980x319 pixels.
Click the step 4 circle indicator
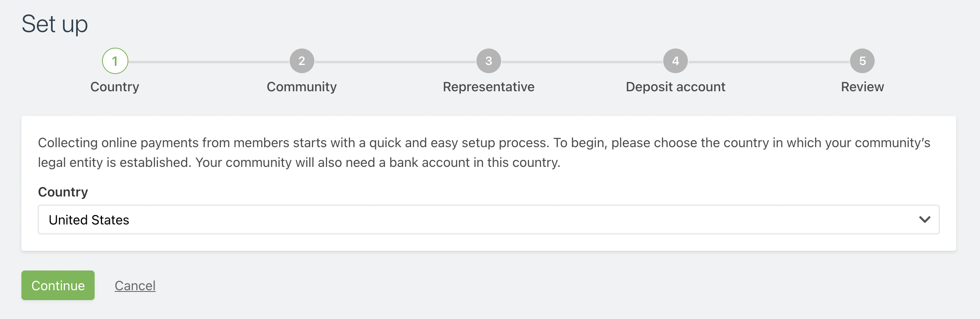click(x=676, y=61)
